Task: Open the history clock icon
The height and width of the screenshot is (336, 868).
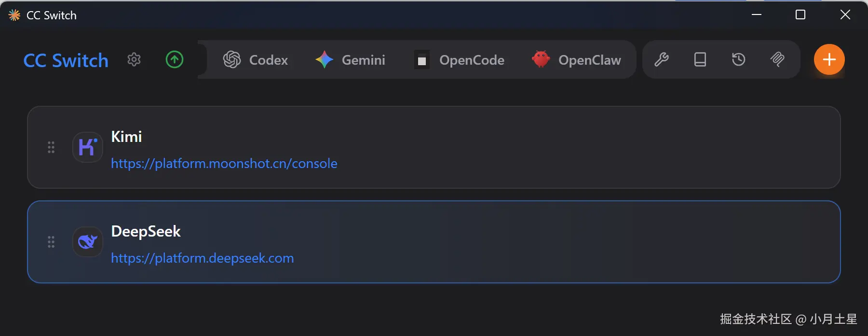Action: click(739, 59)
